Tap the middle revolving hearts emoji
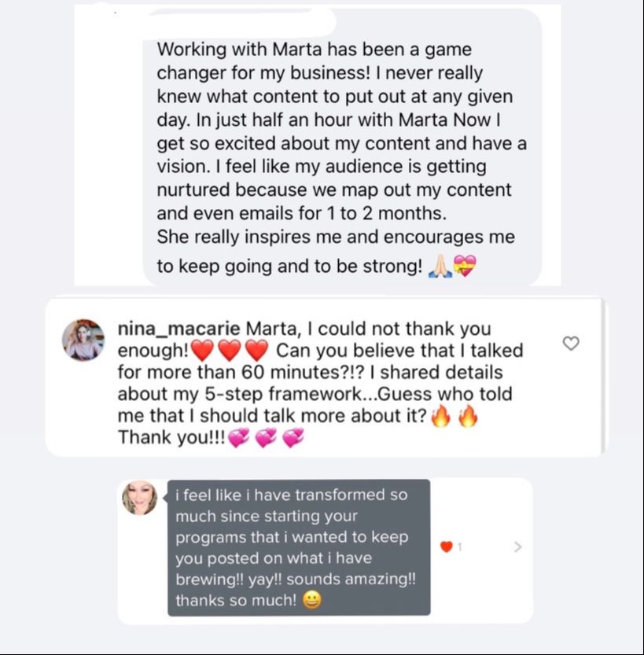 tap(266, 438)
